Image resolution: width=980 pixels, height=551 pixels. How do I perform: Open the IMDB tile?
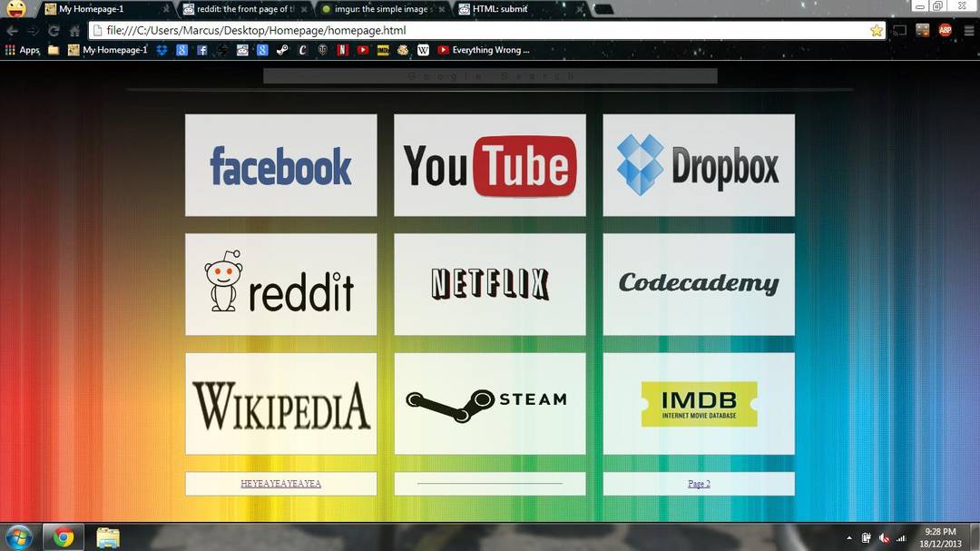point(699,403)
